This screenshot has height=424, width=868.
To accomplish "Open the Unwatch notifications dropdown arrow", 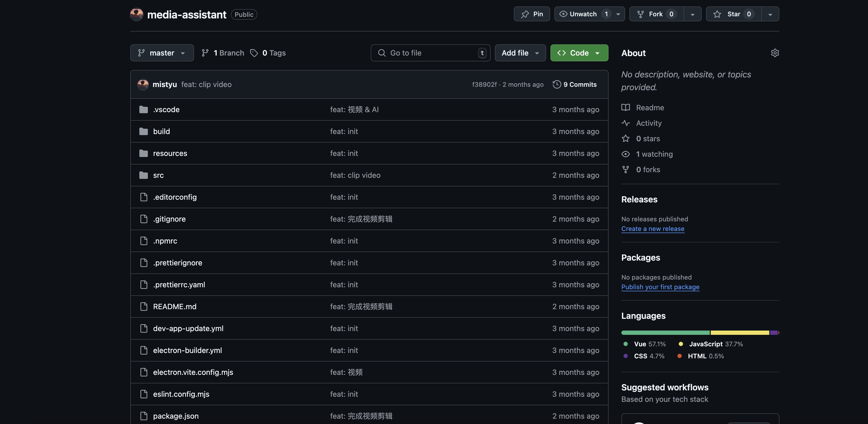I will (x=618, y=14).
